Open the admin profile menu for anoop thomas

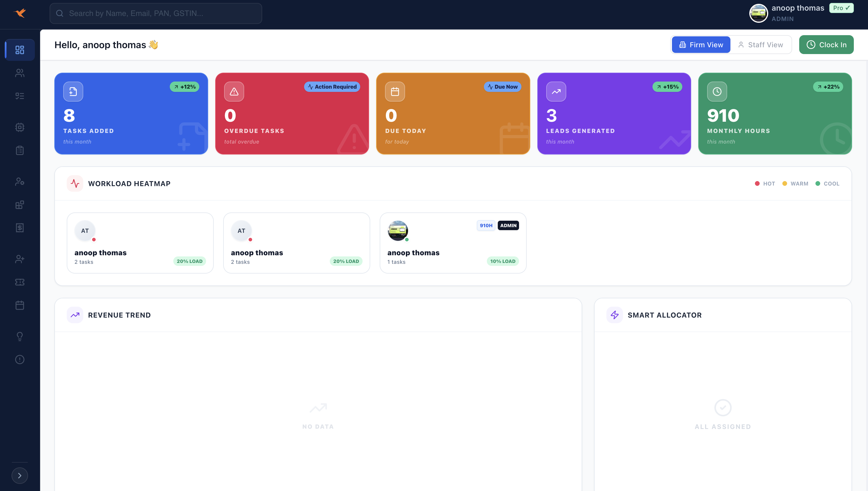pos(759,13)
